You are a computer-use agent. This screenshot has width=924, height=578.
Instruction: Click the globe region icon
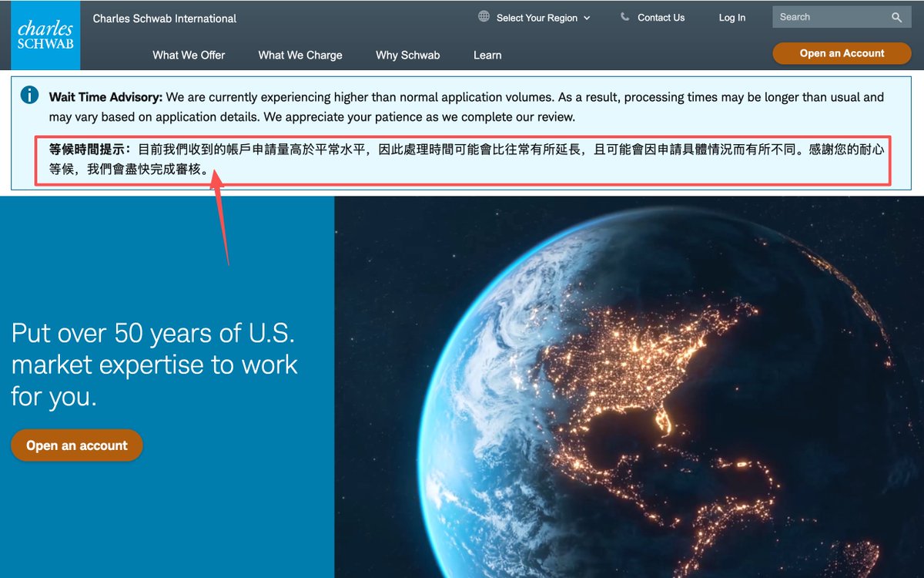click(x=484, y=16)
